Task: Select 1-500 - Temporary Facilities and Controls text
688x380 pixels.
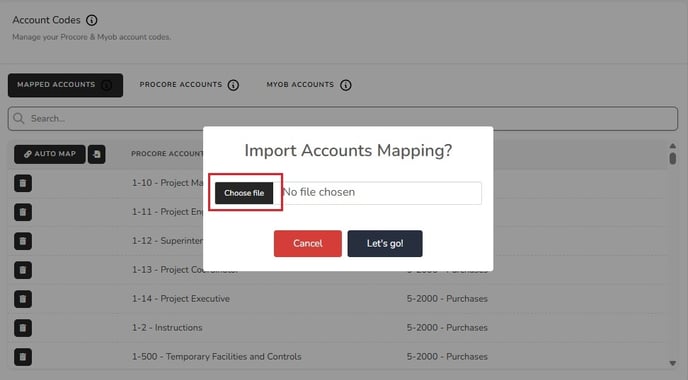Action: tap(217, 357)
